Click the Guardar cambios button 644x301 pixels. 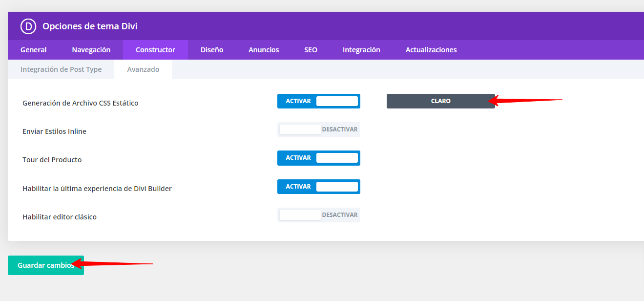(x=46, y=265)
